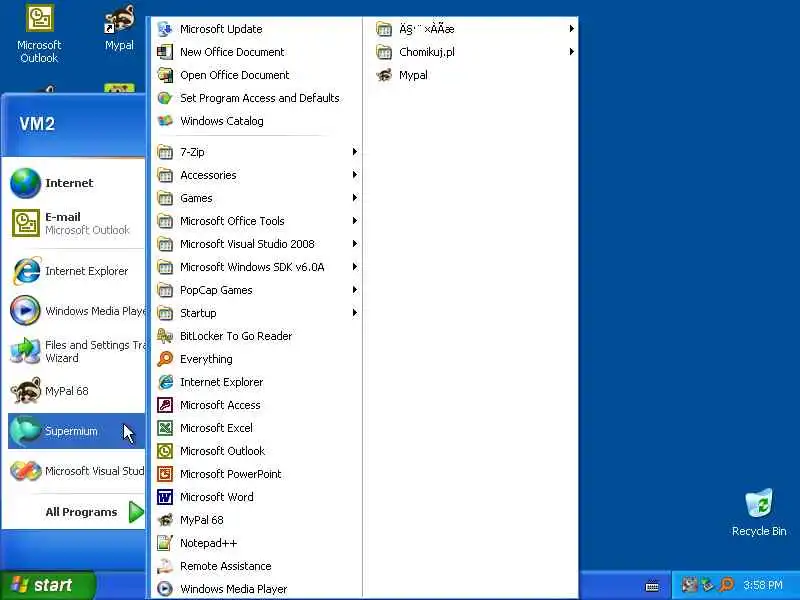
Task: Expand the Startup submenu arrow
Action: pos(355,312)
